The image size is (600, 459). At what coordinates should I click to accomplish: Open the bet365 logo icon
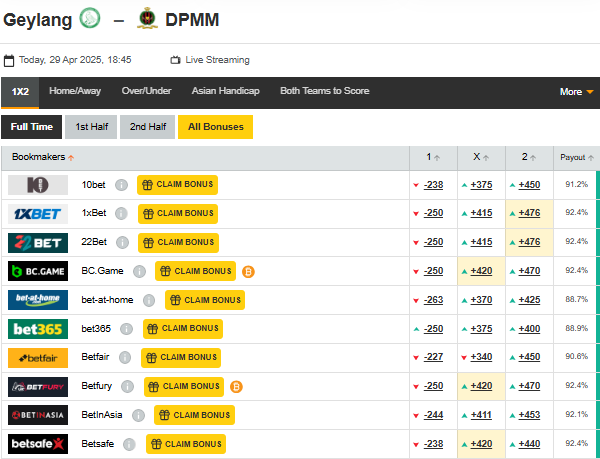click(x=38, y=329)
